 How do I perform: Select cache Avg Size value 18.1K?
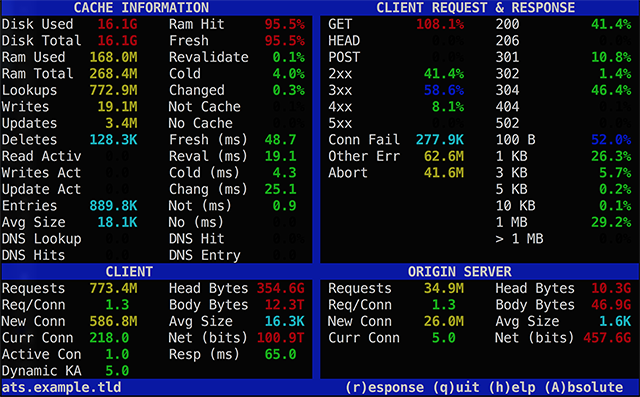point(117,222)
